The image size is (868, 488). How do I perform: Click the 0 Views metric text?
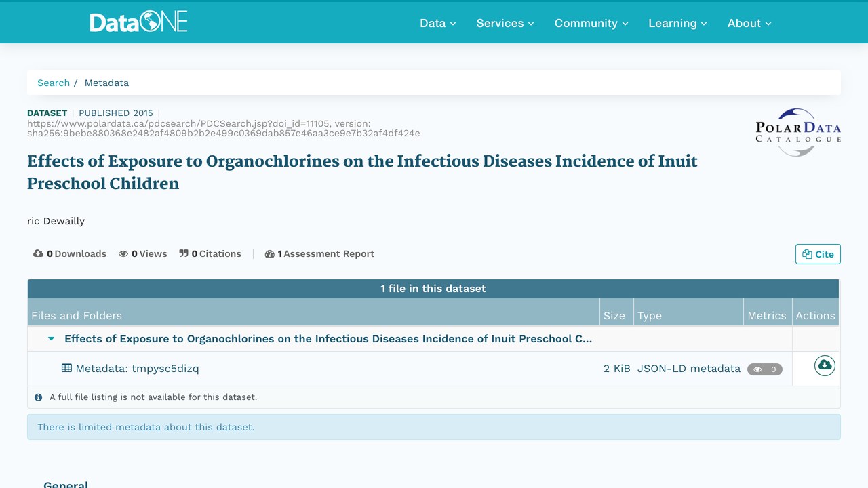point(149,253)
